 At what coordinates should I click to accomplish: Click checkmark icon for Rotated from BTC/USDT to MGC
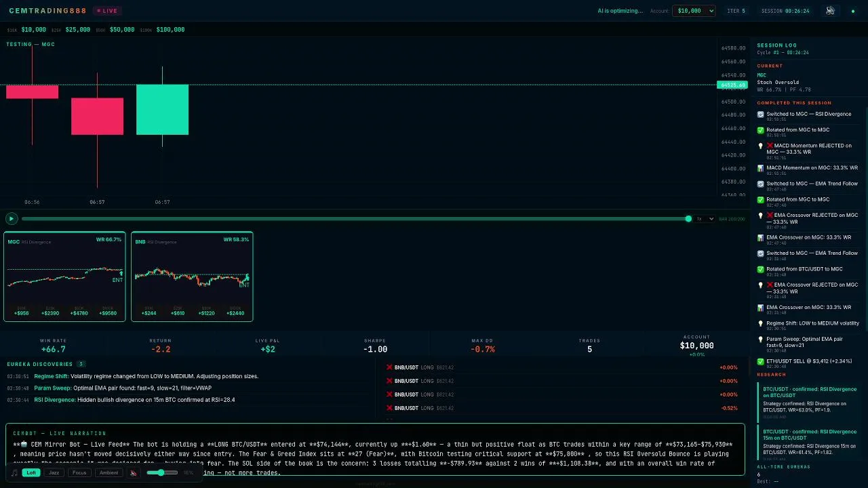(x=760, y=270)
